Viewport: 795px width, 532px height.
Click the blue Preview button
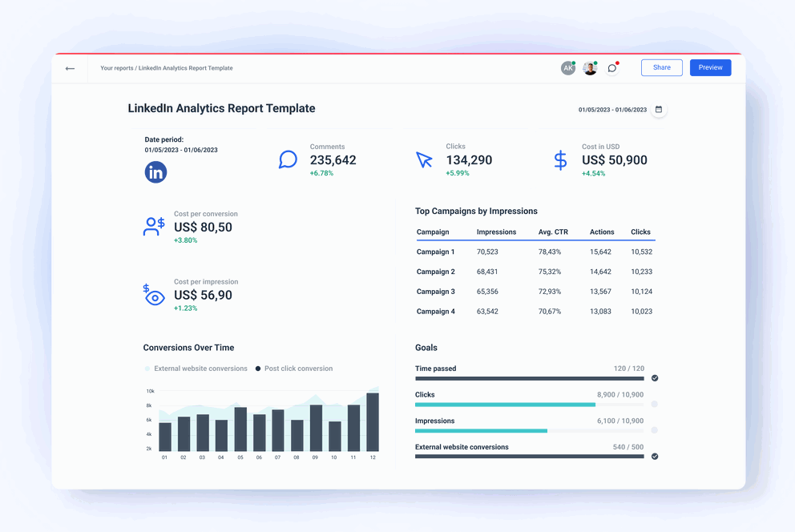710,67
